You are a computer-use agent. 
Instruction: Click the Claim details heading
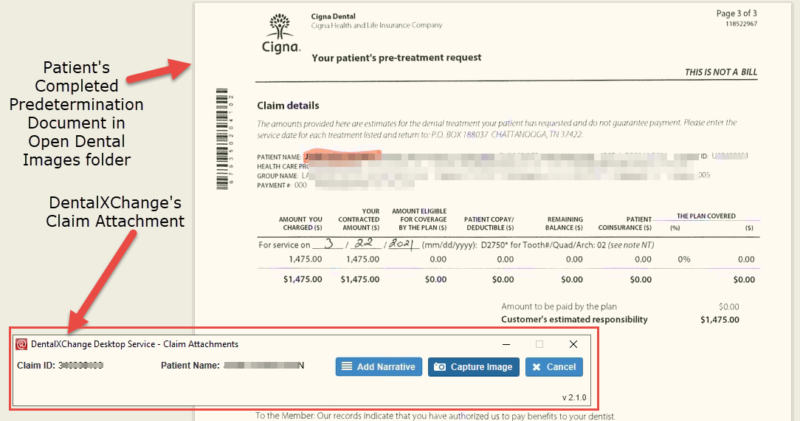pos(288,105)
